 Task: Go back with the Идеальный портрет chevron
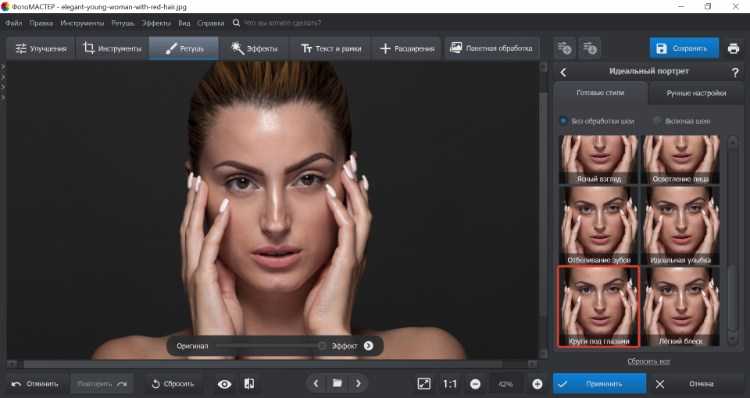(x=563, y=72)
